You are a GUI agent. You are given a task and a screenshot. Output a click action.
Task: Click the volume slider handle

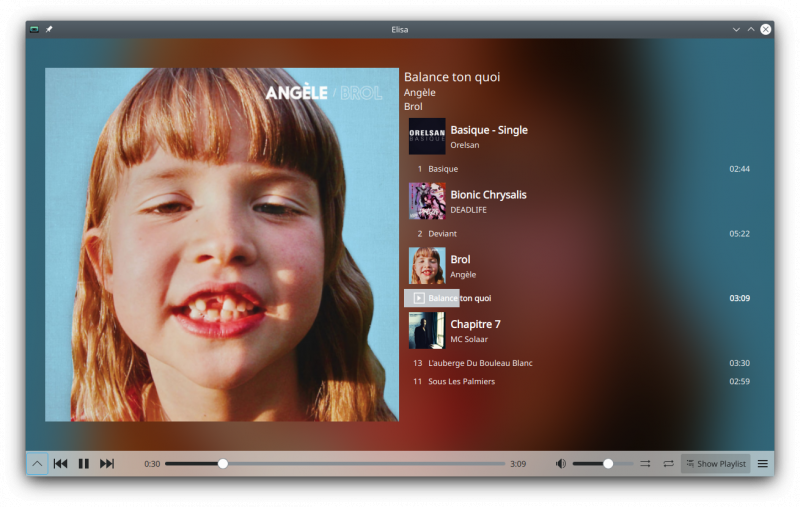pos(608,464)
